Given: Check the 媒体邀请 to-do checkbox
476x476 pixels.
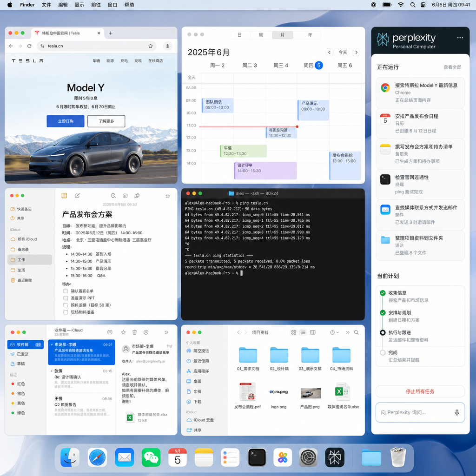Looking at the screenshot, I should 65,305.
